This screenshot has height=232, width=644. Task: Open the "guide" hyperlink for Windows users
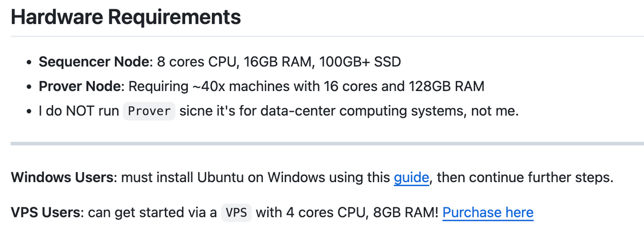click(x=412, y=178)
